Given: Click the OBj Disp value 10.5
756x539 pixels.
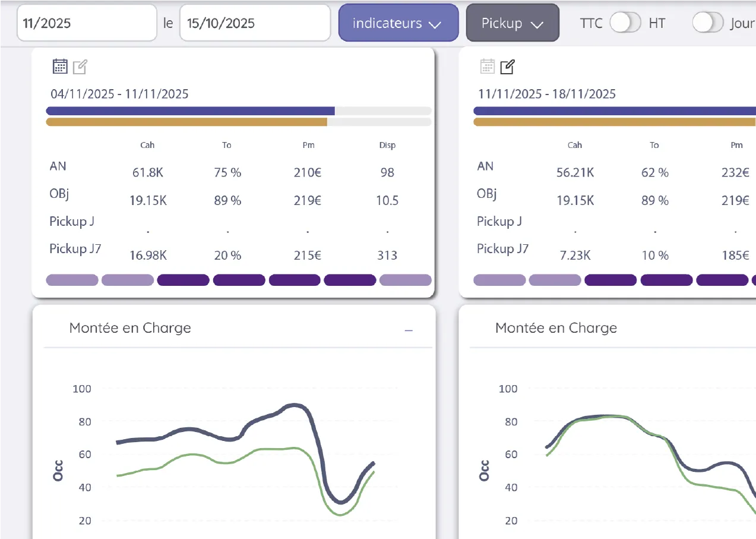Looking at the screenshot, I should 387,201.
